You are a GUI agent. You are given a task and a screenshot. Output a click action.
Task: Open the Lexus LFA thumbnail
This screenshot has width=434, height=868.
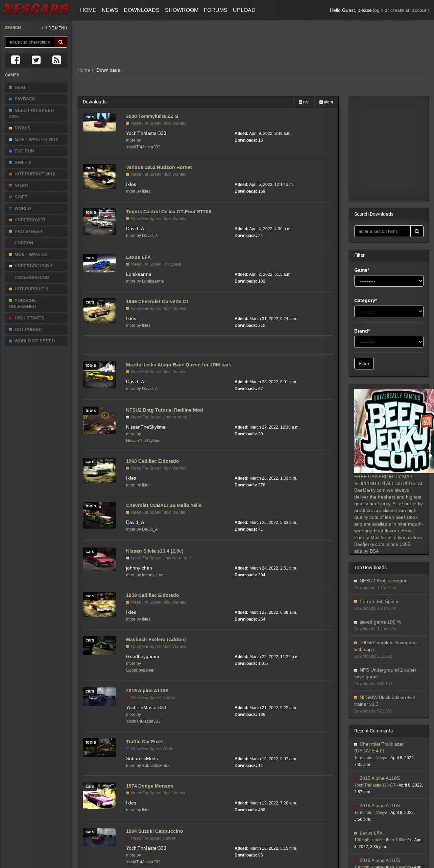coord(99,263)
